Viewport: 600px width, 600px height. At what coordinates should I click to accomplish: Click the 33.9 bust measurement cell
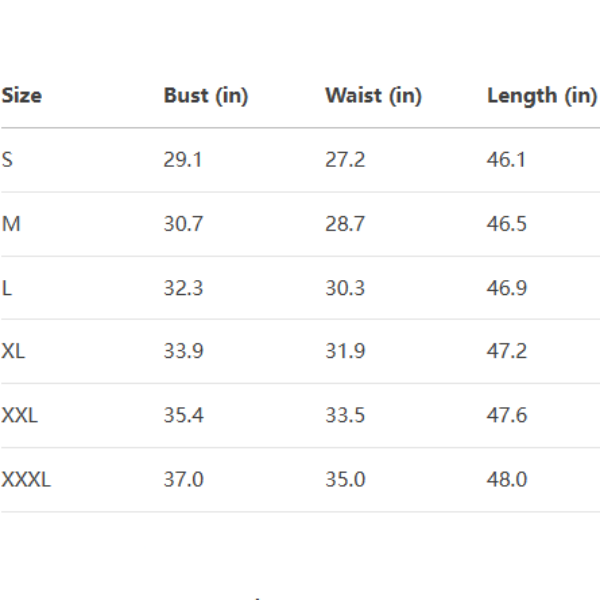pos(183,352)
